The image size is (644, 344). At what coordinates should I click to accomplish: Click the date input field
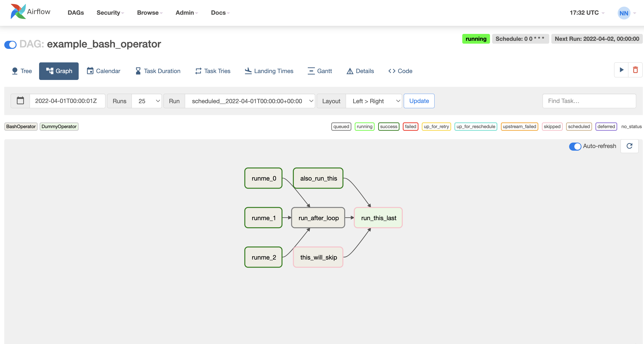tap(67, 101)
